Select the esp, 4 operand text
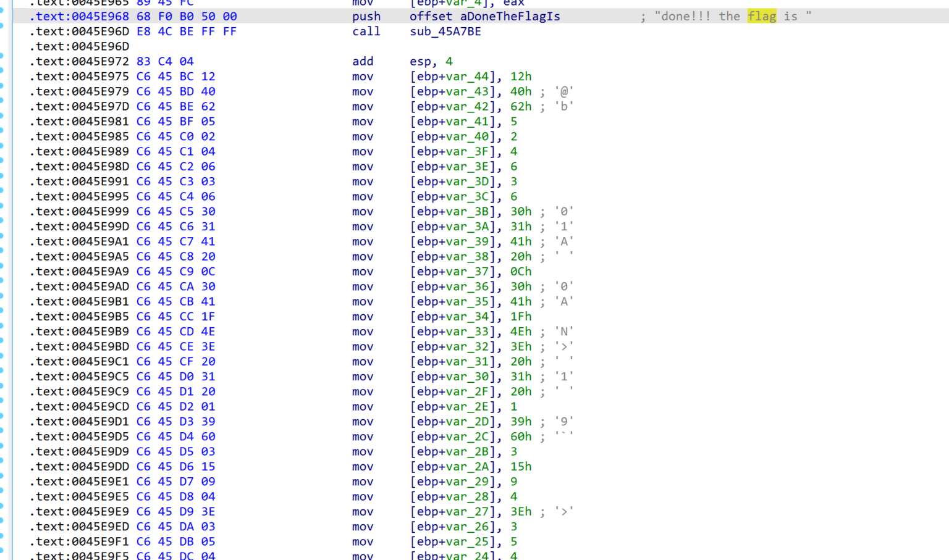 pos(431,62)
